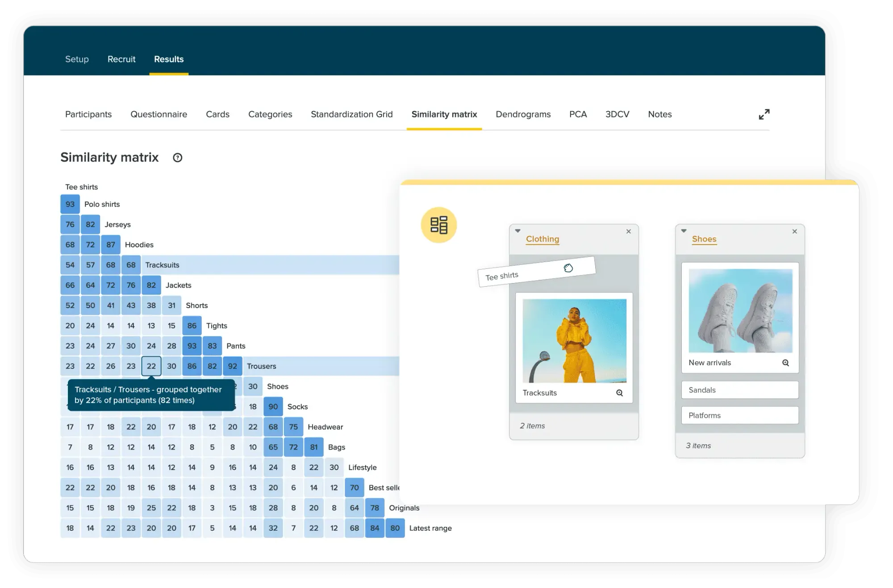Open the Standardization Grid tab
The height and width of the screenshot is (588, 893).
pos(351,114)
